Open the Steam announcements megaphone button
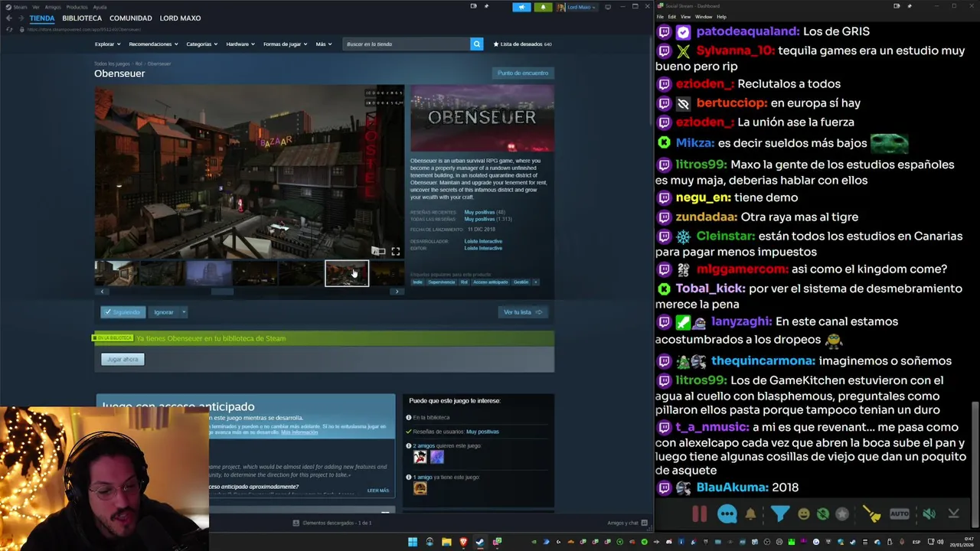The width and height of the screenshot is (980, 551). point(521,7)
